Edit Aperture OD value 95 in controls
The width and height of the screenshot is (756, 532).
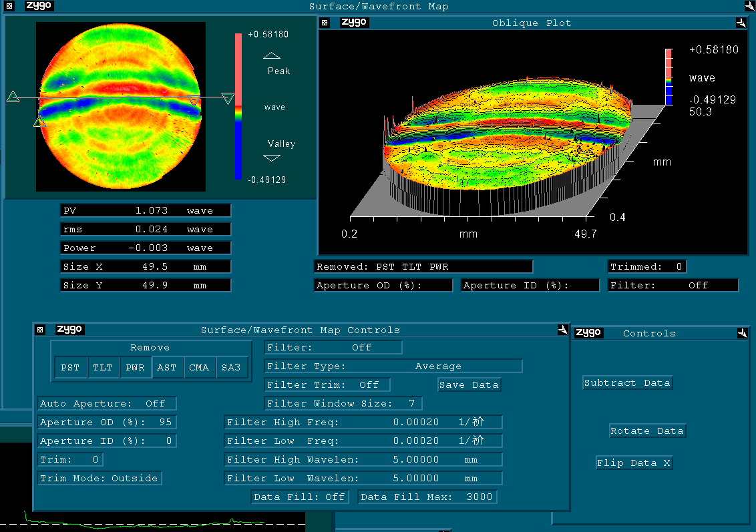107,422
